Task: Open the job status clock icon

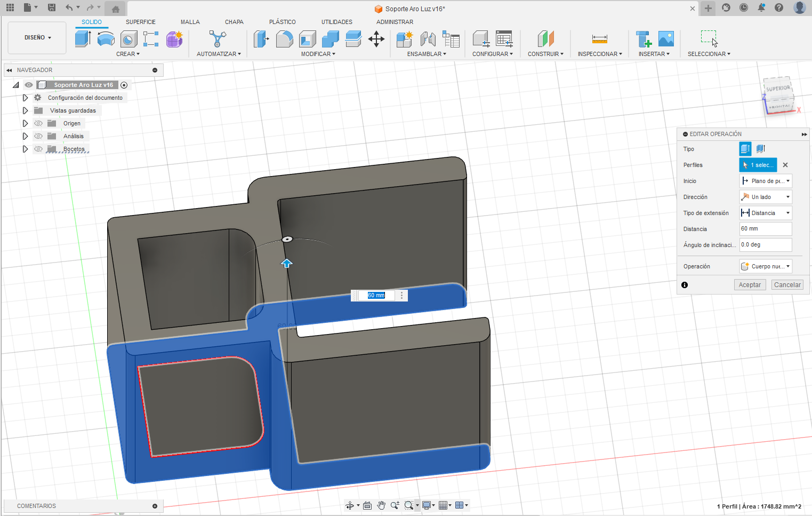Action: tap(744, 7)
